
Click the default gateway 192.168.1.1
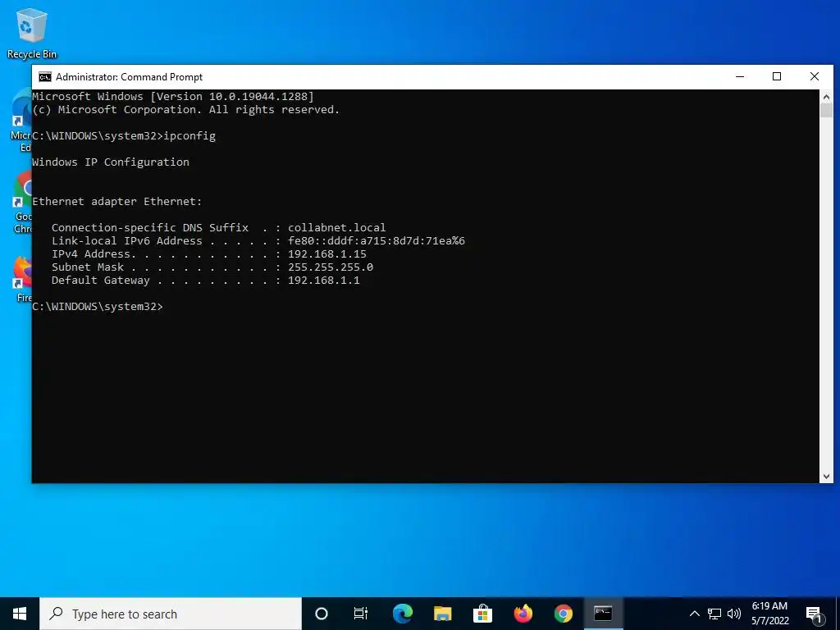click(x=323, y=281)
